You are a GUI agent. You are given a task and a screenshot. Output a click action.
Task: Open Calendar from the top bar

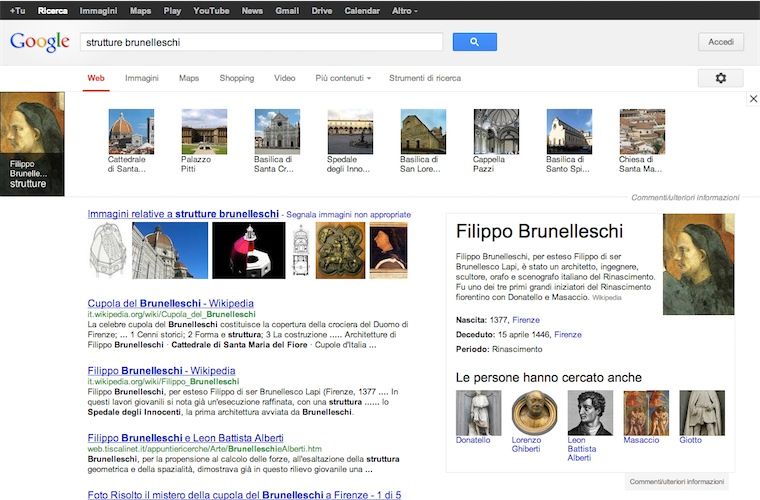click(x=362, y=11)
